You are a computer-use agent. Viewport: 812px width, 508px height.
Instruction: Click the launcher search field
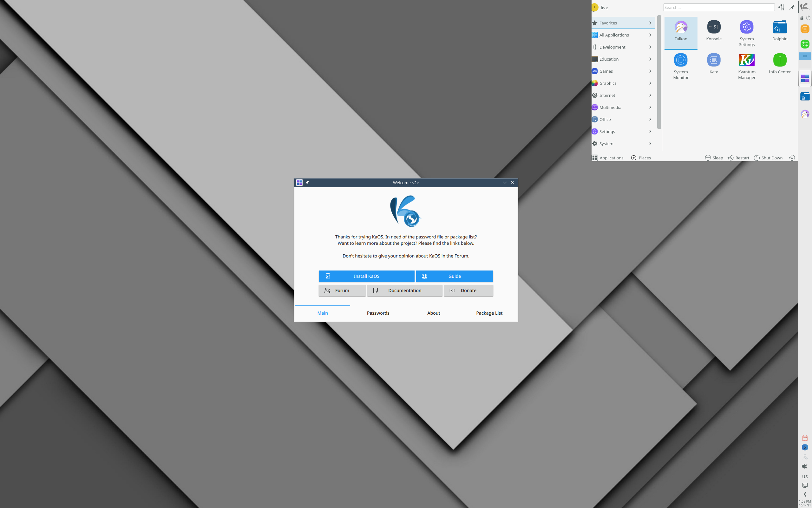click(x=719, y=7)
